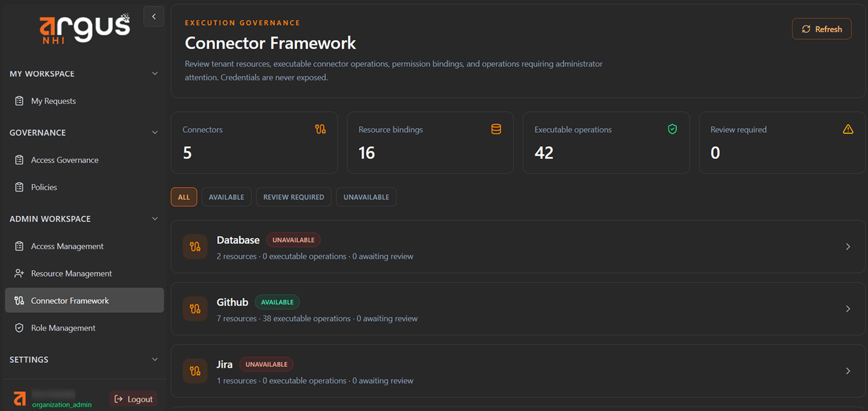Collapse the My Workspace section
The height and width of the screenshot is (411, 868).
point(155,73)
